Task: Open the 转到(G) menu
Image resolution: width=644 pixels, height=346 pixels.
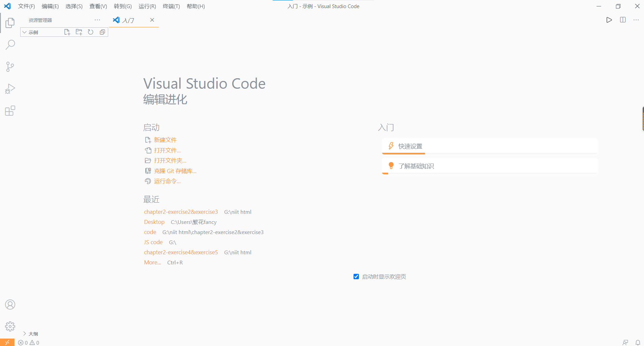Action: pyautogui.click(x=123, y=6)
